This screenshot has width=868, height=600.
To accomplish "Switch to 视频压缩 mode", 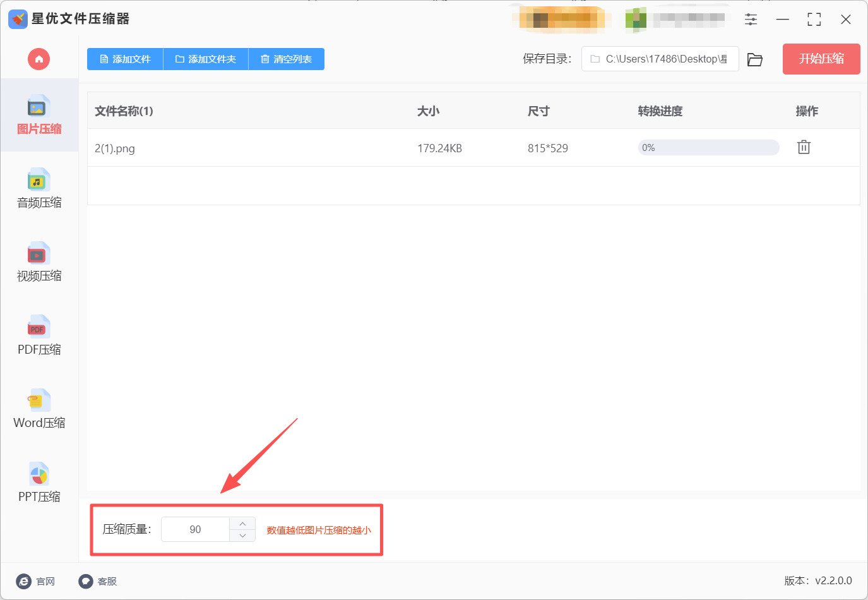I will [39, 262].
